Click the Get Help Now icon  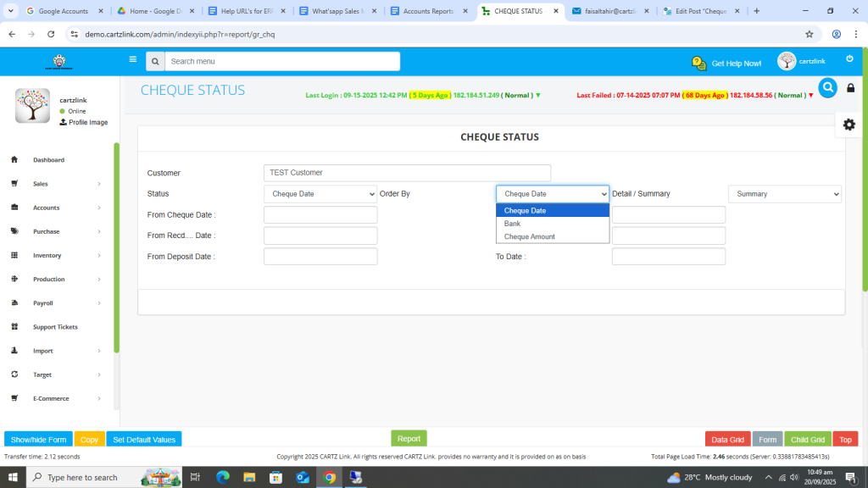[699, 64]
